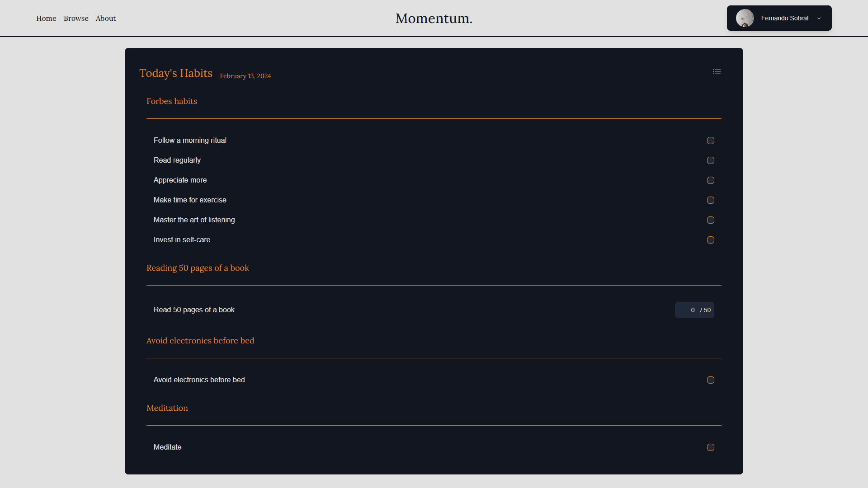Check Avoid electronics before bed box
The image size is (868, 488).
710,380
